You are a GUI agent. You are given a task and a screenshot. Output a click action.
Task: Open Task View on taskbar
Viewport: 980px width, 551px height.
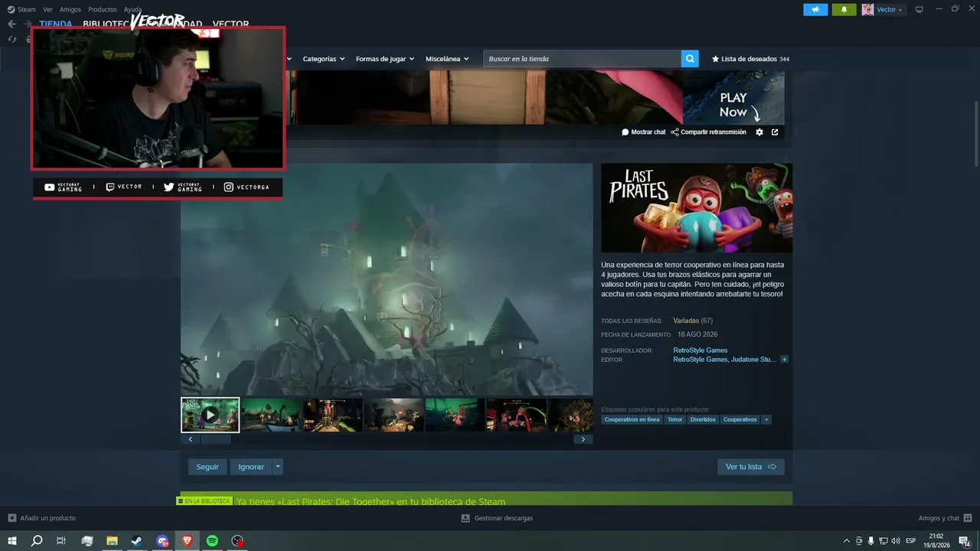[61, 541]
